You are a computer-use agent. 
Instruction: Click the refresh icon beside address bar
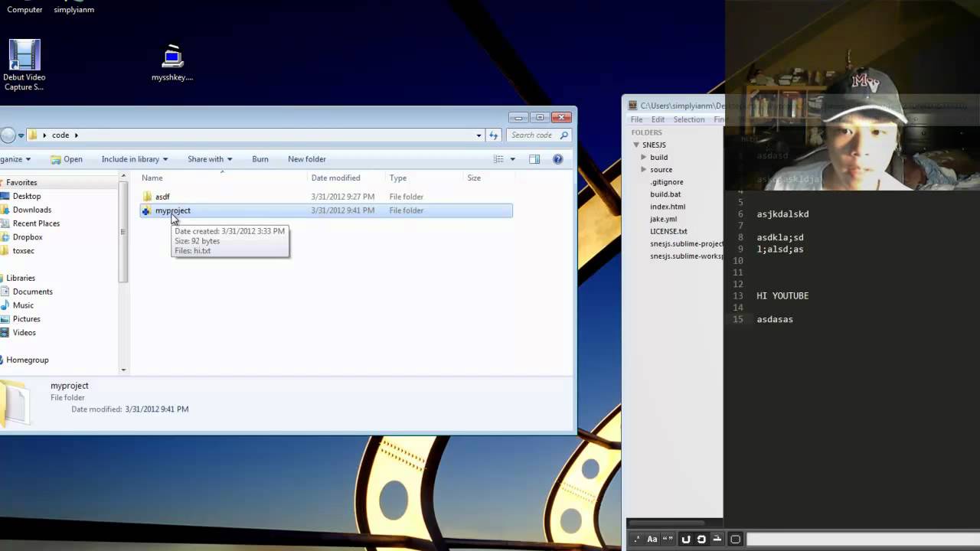[494, 135]
